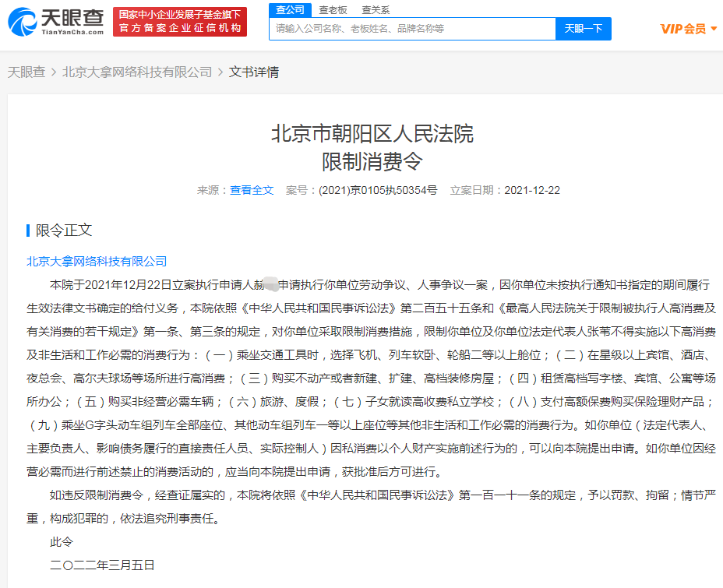723x588 pixels.
Task: Click the red official credit agency banner
Action: pos(180,22)
